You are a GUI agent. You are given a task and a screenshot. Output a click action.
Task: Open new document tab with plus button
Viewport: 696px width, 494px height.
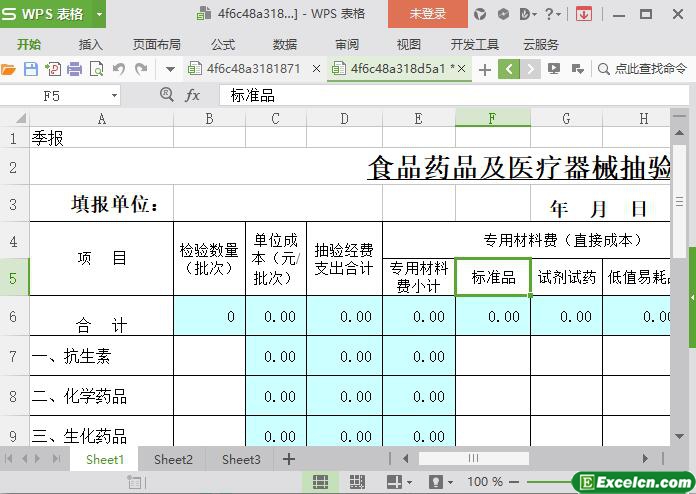[x=485, y=69]
